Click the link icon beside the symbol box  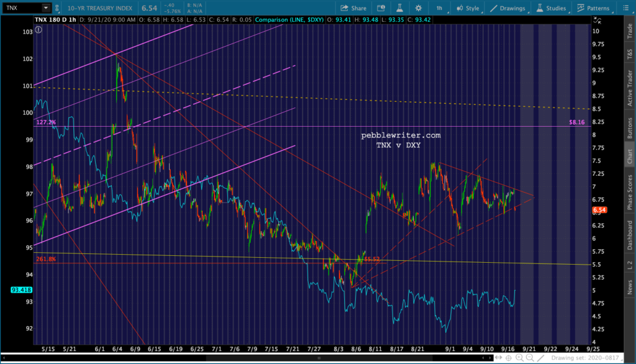58,8
